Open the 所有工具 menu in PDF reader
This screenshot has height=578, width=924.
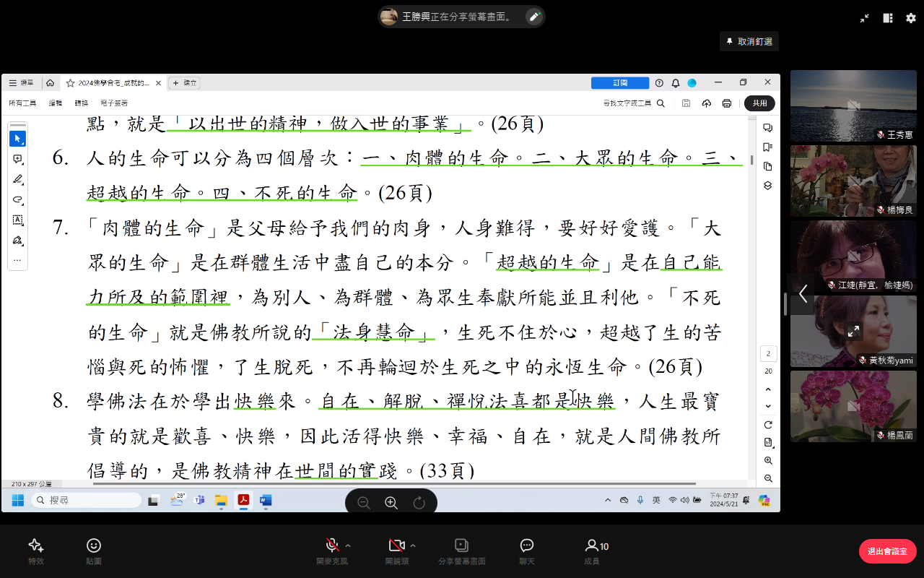(x=22, y=103)
